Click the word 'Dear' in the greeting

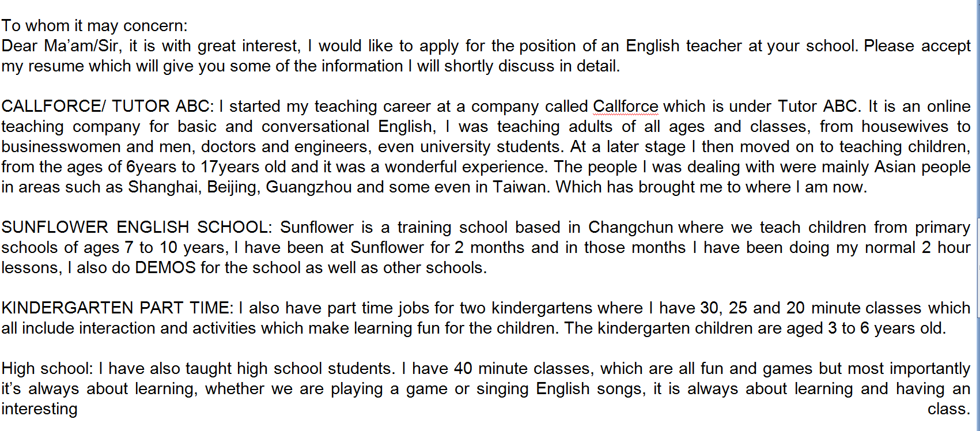20,46
